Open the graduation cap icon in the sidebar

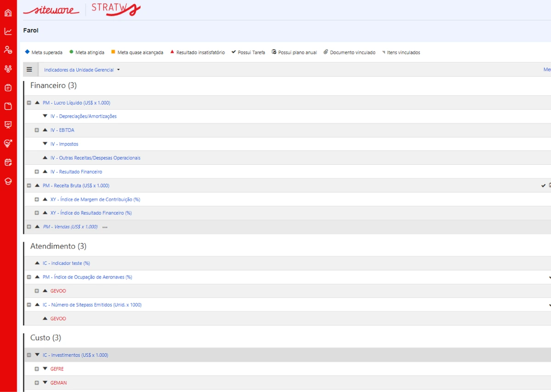coord(8,181)
